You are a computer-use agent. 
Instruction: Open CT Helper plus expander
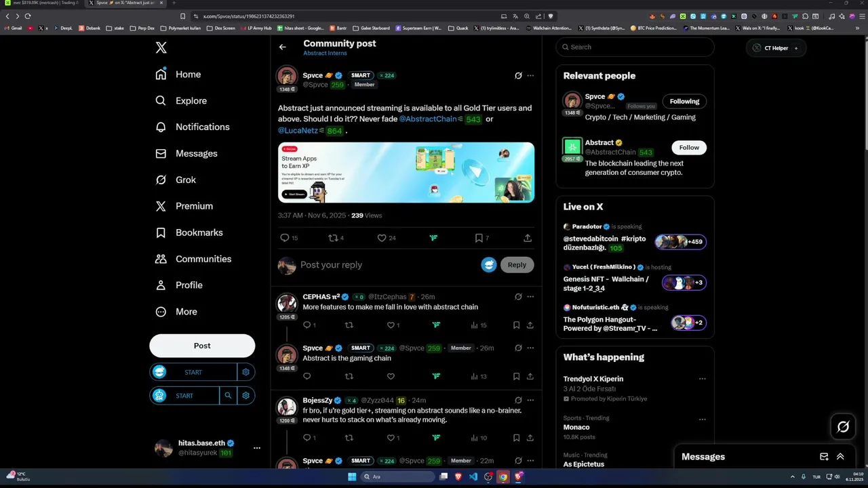(796, 48)
